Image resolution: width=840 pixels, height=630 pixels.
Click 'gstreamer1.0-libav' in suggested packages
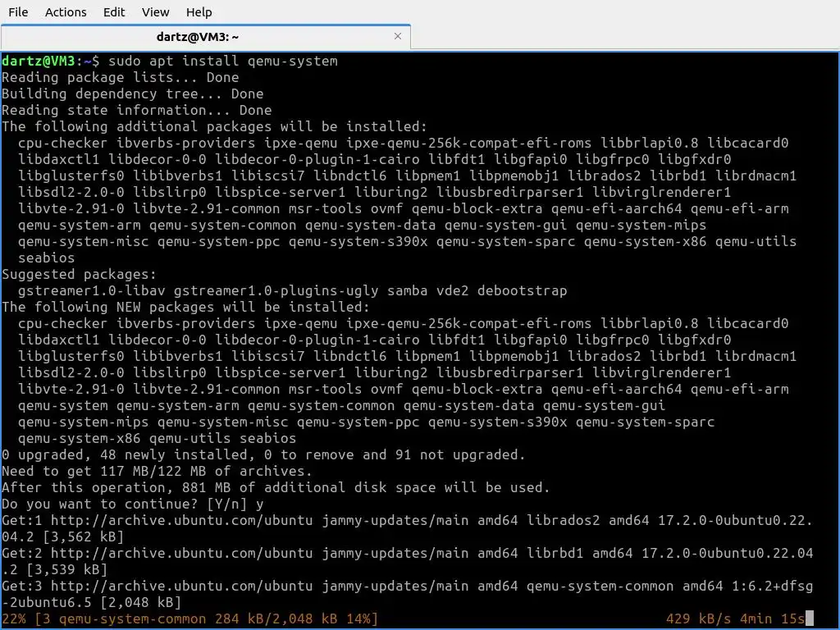tap(92, 291)
